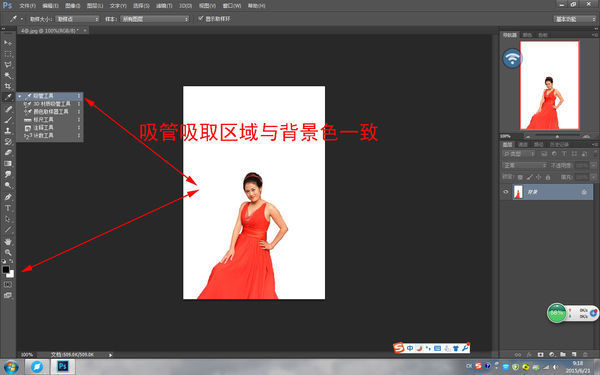Click the 背景 layer thumbnail

[518, 192]
